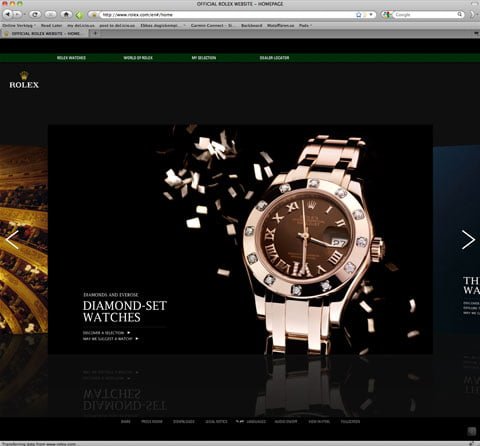Click the site favicon in address bar
The width and height of the screenshot is (480, 446).
(94, 15)
